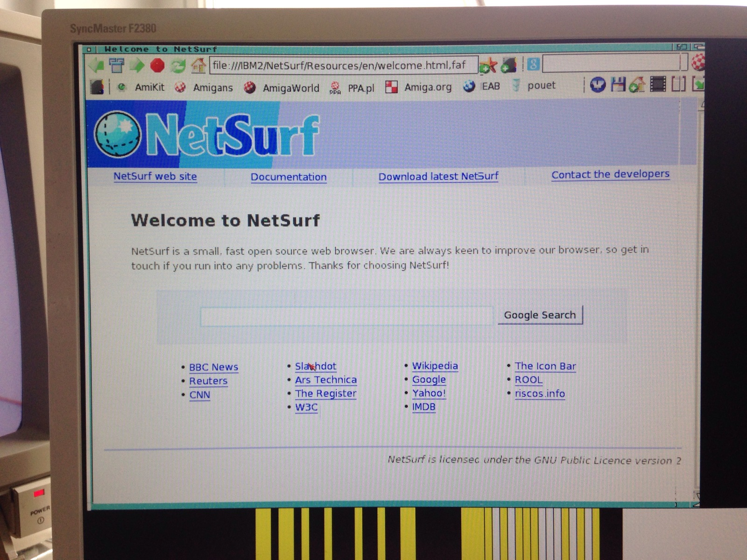Click the film strip icon
747x560 pixels.
click(658, 84)
